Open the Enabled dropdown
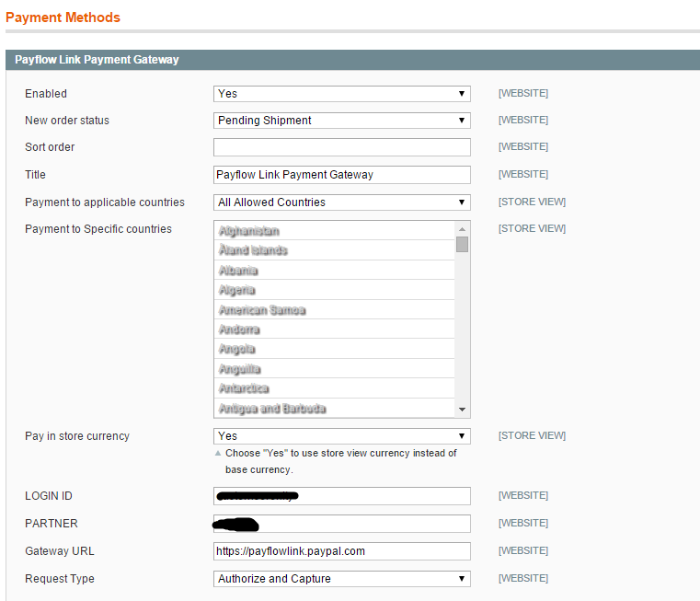The width and height of the screenshot is (700, 601). [x=342, y=94]
